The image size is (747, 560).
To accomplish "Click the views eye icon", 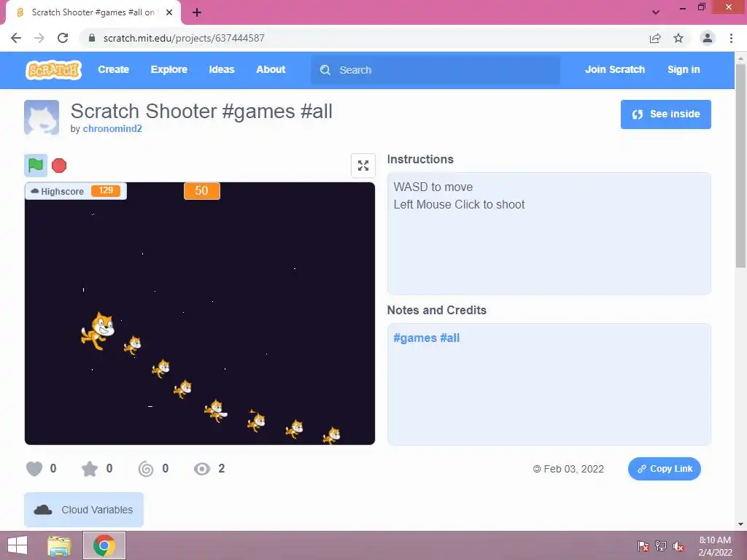I will pyautogui.click(x=202, y=469).
